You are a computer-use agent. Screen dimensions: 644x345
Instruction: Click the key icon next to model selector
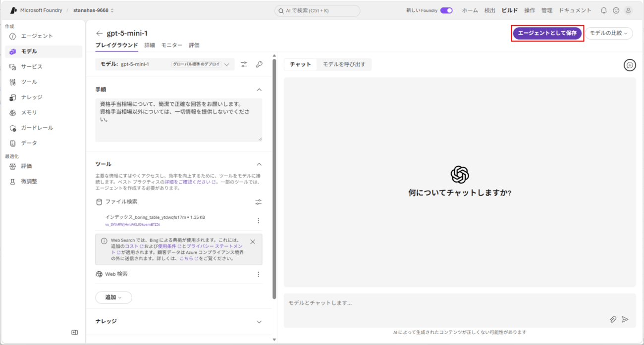pos(259,64)
